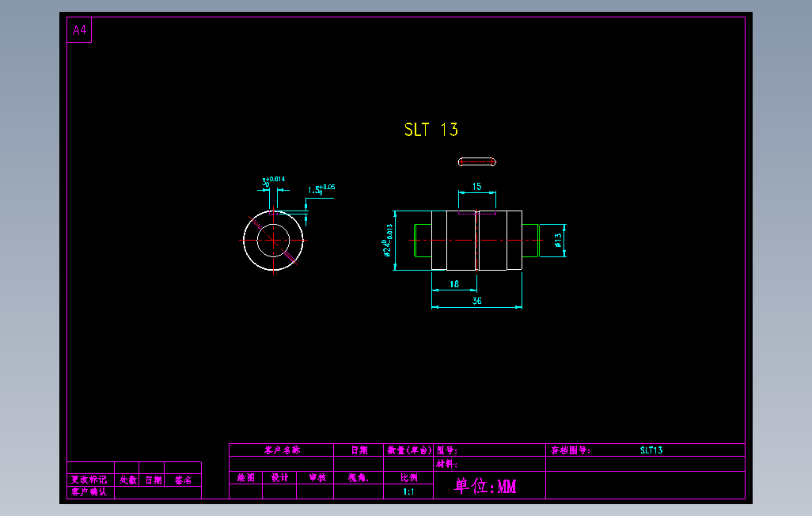This screenshot has height=516, width=812.
Task: Select the 日期 cell beside 客户名称
Action: pos(359,450)
